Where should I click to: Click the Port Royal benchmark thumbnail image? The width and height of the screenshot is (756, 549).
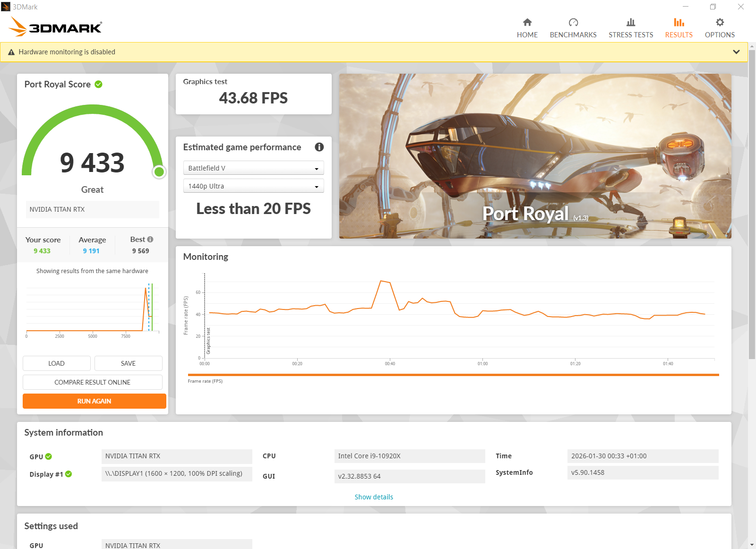535,156
